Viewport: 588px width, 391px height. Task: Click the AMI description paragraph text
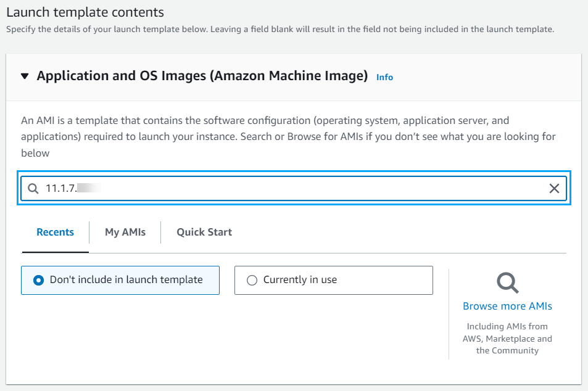pyautogui.click(x=288, y=136)
